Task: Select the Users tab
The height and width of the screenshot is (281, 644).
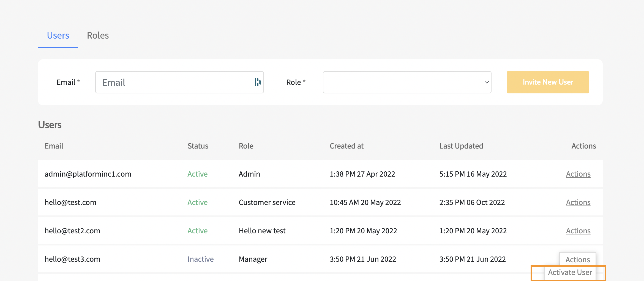Action: [58, 36]
